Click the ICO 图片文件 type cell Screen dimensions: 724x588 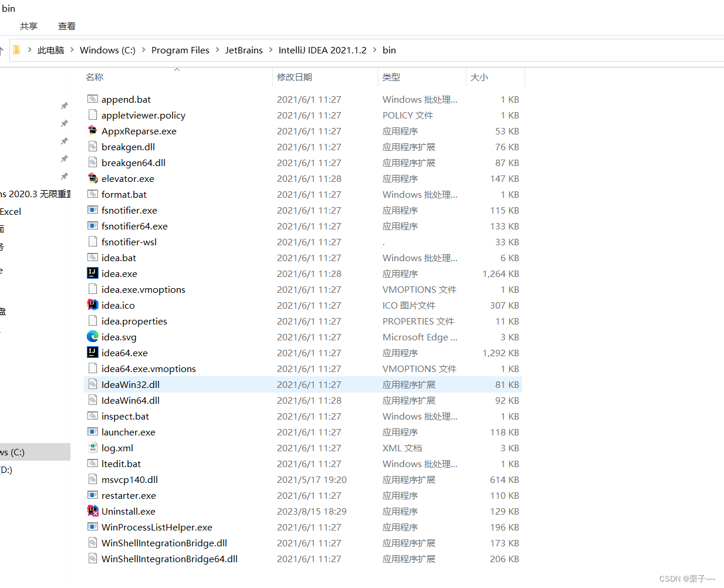409,305
